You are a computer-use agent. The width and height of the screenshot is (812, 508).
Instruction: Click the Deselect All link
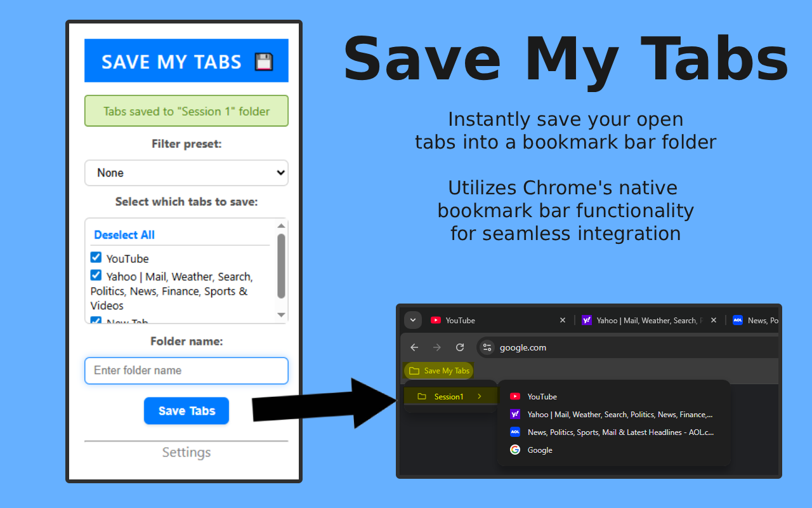coord(124,235)
